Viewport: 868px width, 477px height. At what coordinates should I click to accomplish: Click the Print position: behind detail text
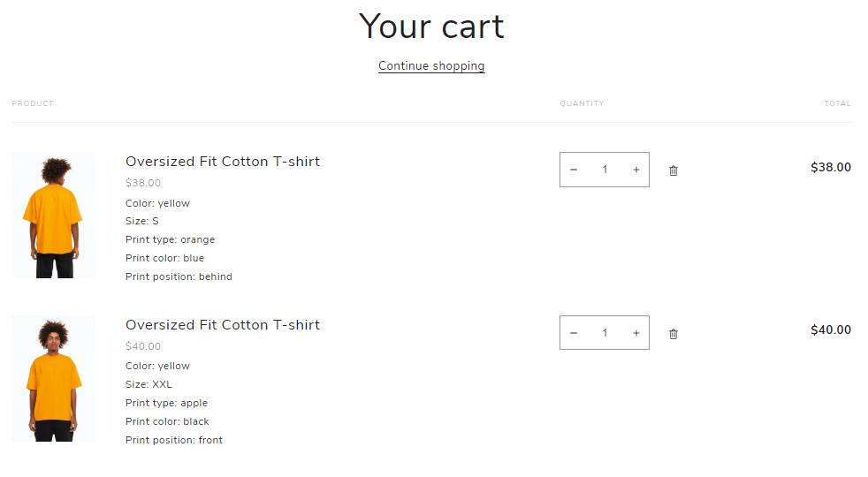click(179, 276)
